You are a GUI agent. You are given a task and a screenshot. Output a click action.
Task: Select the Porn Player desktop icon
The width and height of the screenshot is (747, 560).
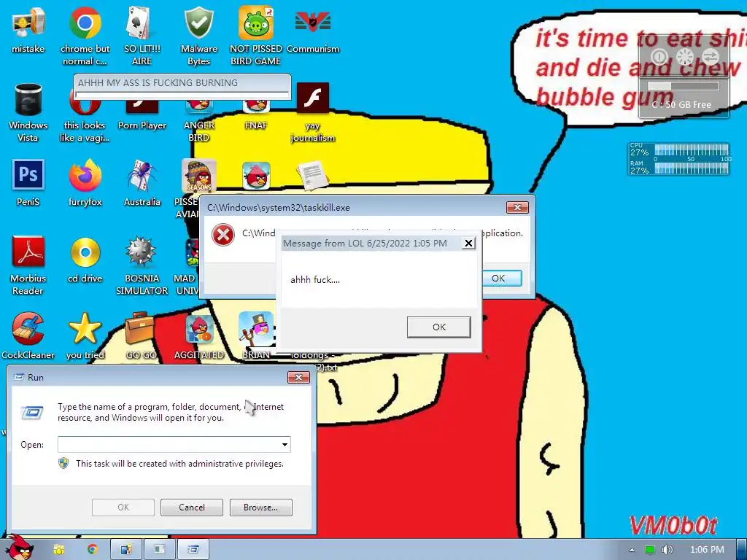click(x=142, y=114)
